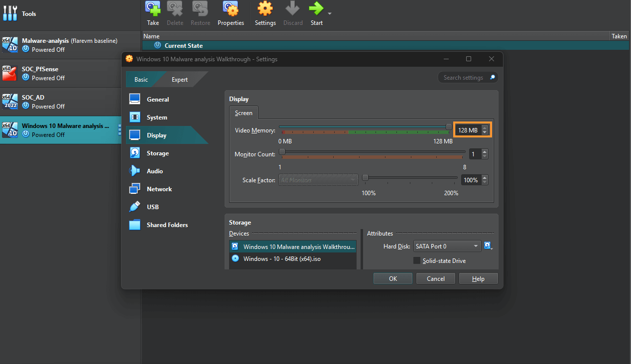Click the Monitor Count value field
This screenshot has height=364, width=631.
click(475, 154)
